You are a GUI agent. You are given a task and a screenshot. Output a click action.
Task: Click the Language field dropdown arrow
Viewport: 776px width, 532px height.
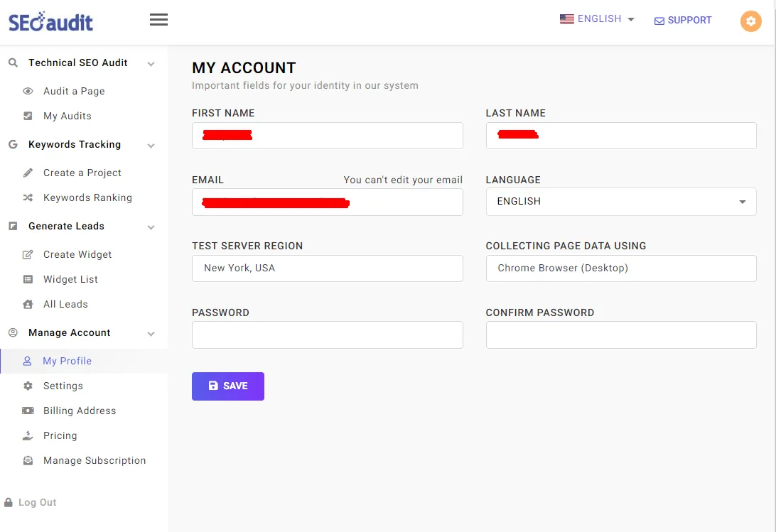(743, 202)
